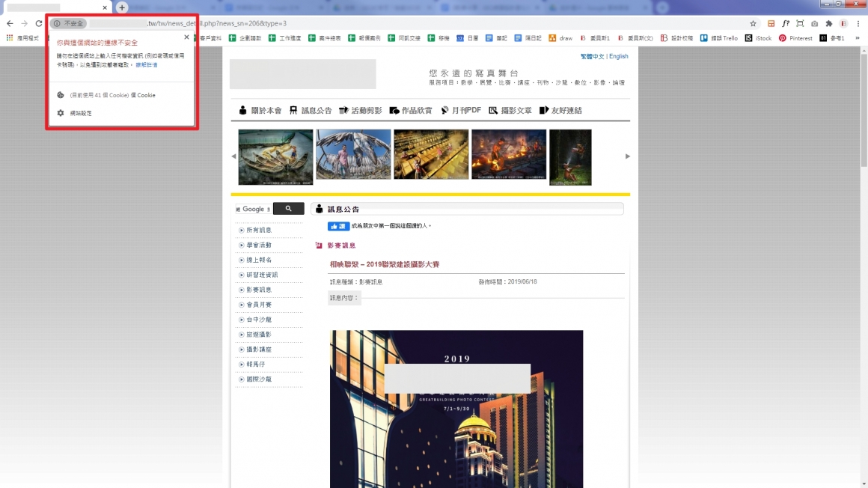Open the 企劃請款 sheet bookmark
Screen dimensions: 868x488
tap(245, 38)
